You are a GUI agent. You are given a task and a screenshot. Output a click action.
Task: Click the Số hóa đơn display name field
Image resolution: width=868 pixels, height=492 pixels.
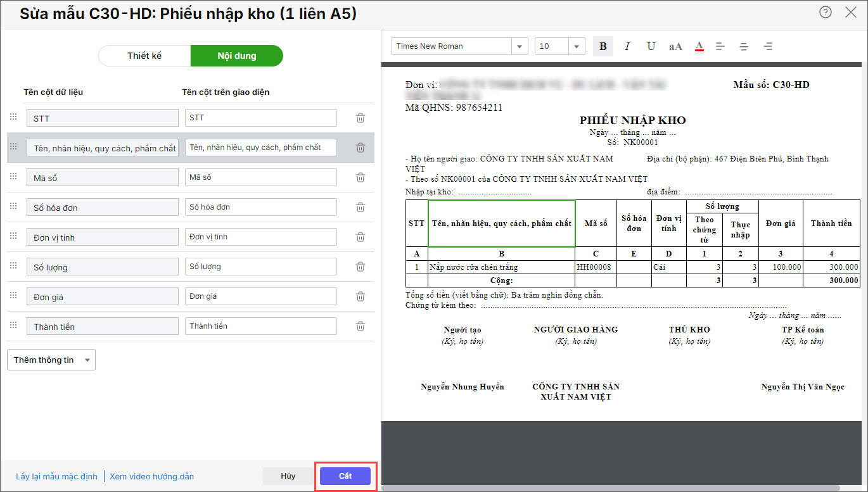pyautogui.click(x=260, y=207)
